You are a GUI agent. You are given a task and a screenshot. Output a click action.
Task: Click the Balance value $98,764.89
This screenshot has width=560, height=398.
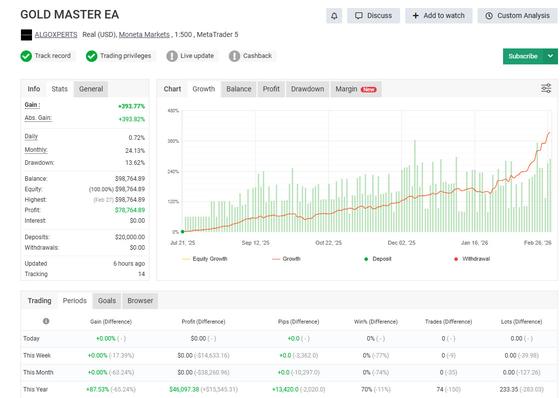coord(130,179)
